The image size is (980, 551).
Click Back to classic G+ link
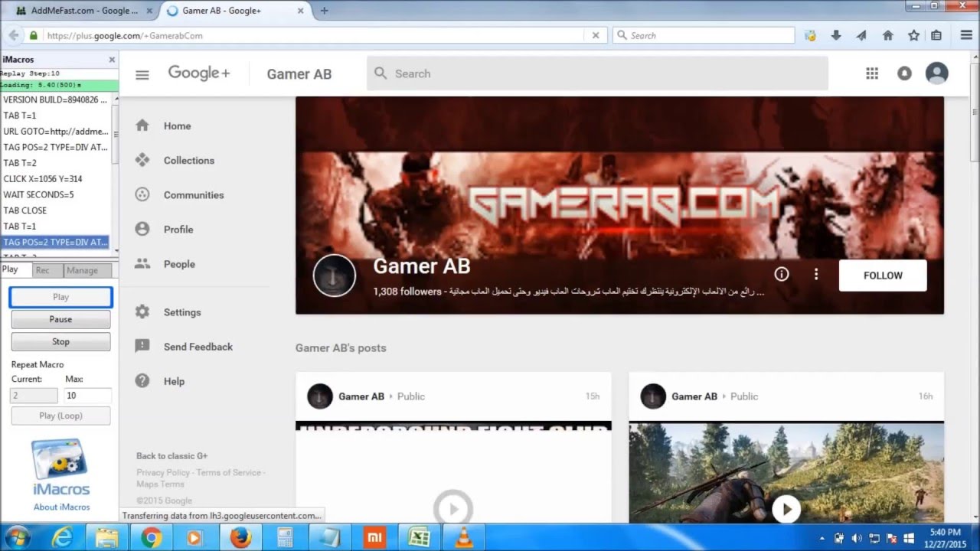click(171, 456)
